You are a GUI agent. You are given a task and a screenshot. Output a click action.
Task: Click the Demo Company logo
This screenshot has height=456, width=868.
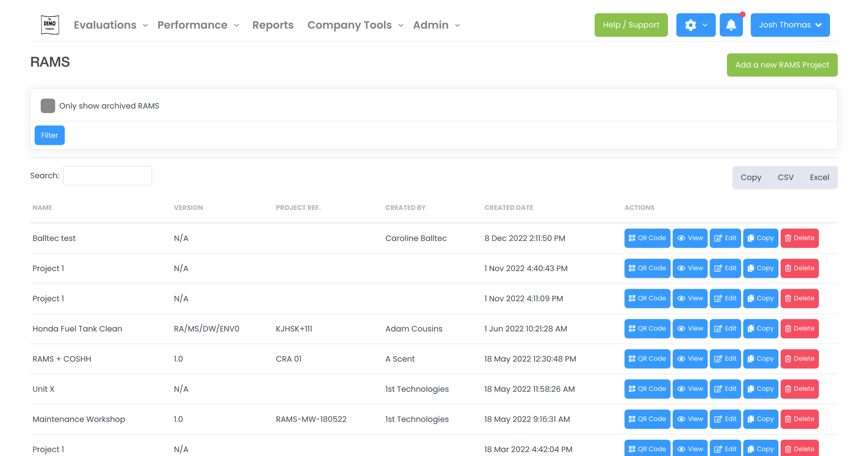coord(50,25)
